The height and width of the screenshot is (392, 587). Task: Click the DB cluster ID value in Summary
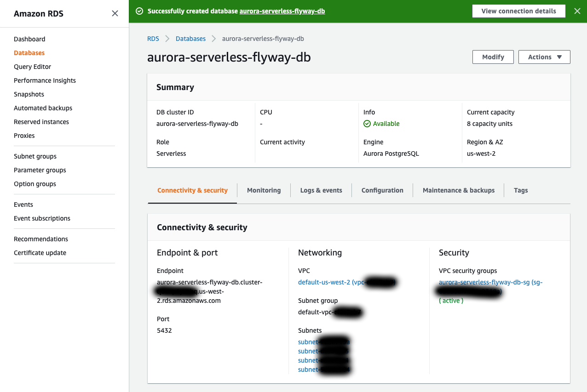tap(197, 124)
